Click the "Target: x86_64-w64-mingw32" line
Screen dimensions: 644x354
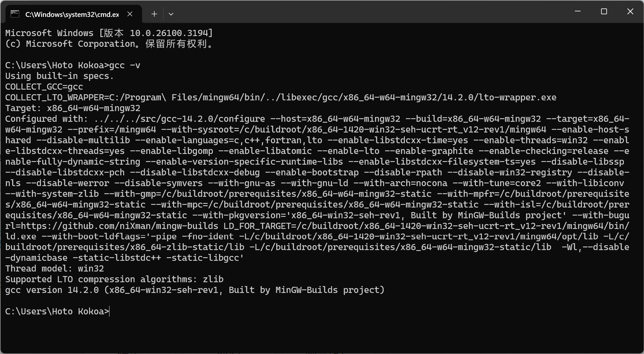point(73,108)
